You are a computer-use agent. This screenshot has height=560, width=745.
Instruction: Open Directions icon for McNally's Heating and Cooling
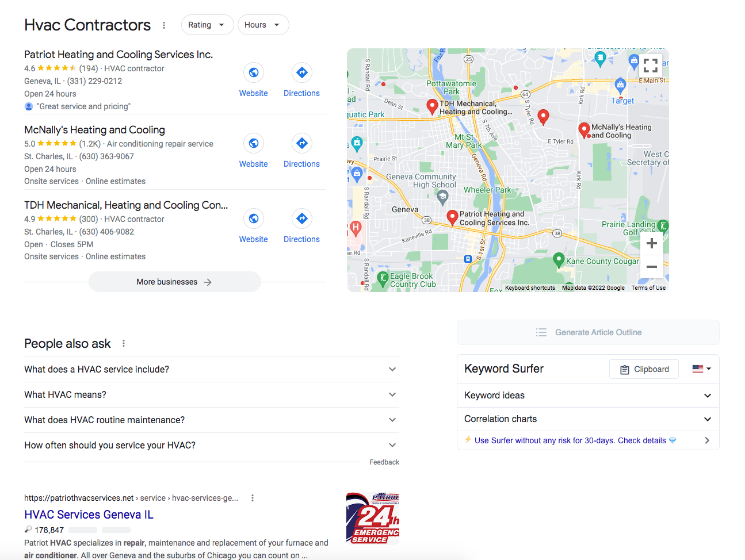[301, 143]
